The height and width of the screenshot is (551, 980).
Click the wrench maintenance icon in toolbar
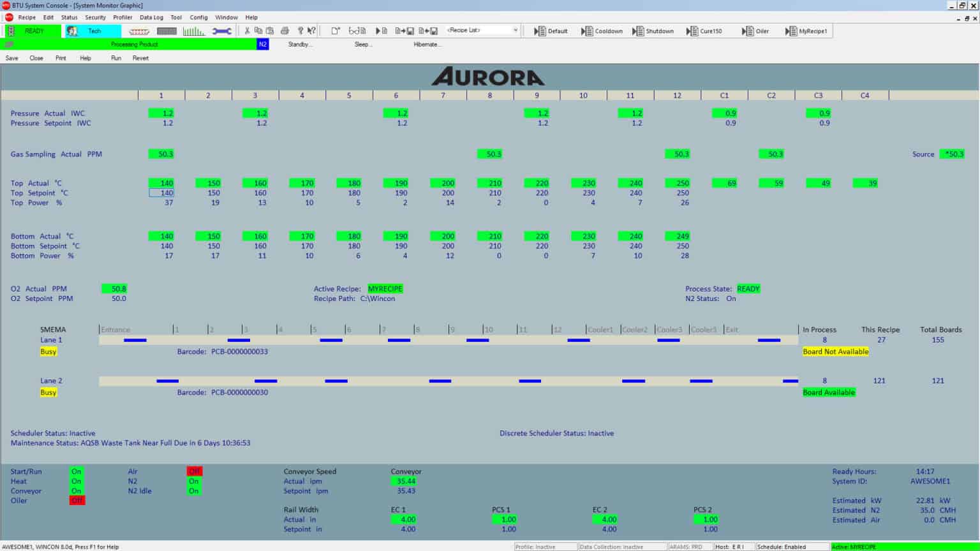pyautogui.click(x=221, y=31)
